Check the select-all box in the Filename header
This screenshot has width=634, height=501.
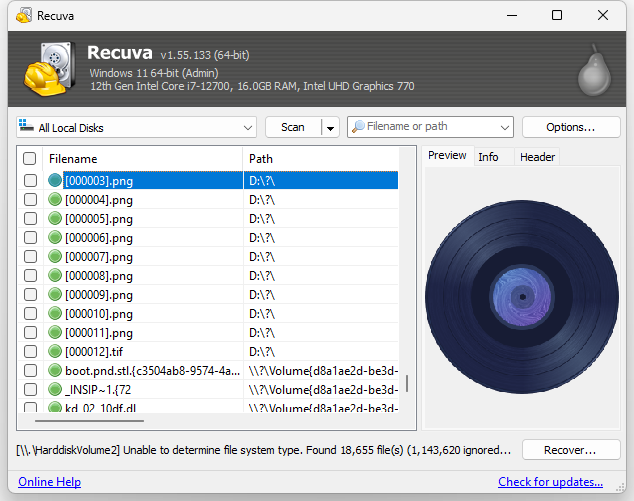(x=29, y=159)
